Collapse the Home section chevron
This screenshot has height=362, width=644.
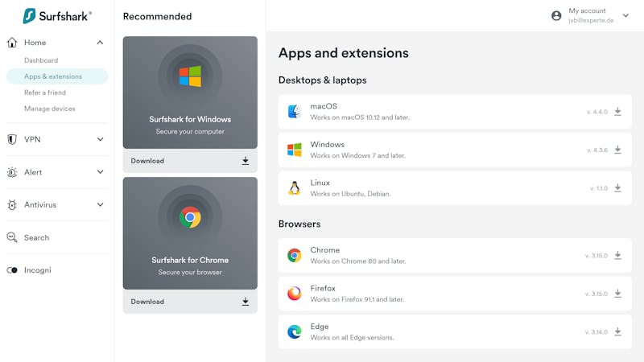point(100,43)
